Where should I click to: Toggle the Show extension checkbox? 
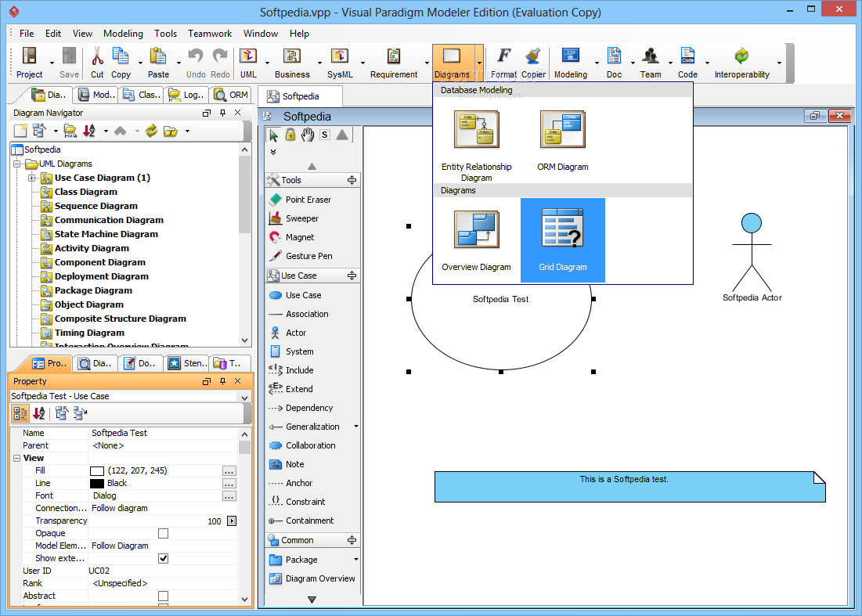[164, 559]
